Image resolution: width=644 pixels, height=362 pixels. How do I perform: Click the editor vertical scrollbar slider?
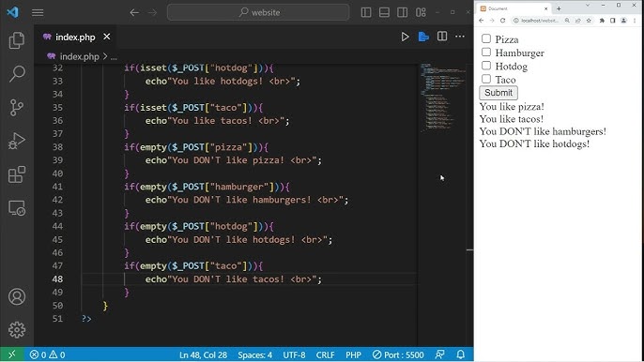tap(469, 249)
